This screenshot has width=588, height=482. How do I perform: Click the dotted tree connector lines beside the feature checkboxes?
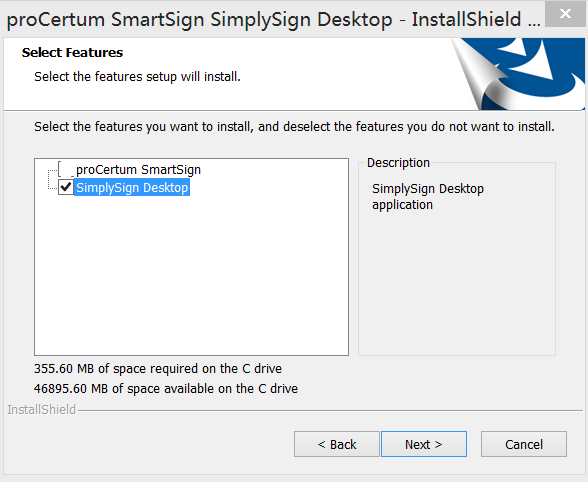click(x=52, y=180)
